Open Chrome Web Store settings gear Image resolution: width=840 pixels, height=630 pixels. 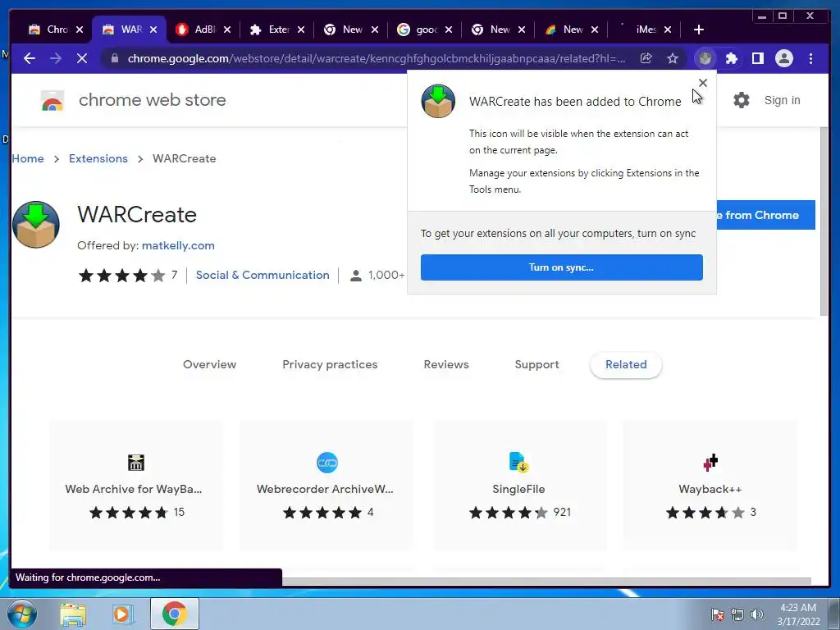pos(742,100)
